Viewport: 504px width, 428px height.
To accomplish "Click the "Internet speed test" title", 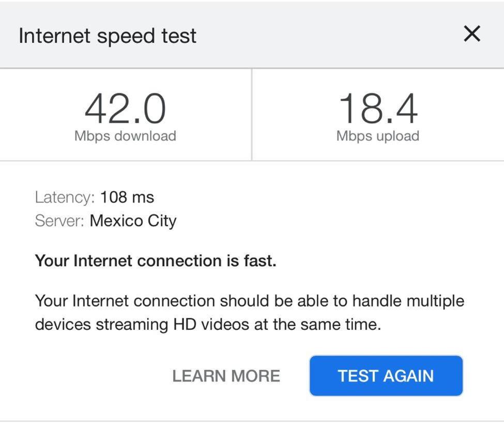I will pos(108,36).
